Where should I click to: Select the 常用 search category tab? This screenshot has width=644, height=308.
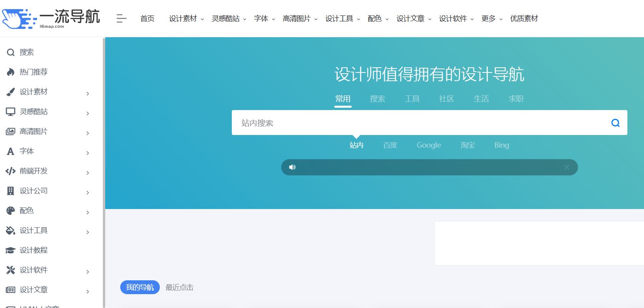click(343, 99)
